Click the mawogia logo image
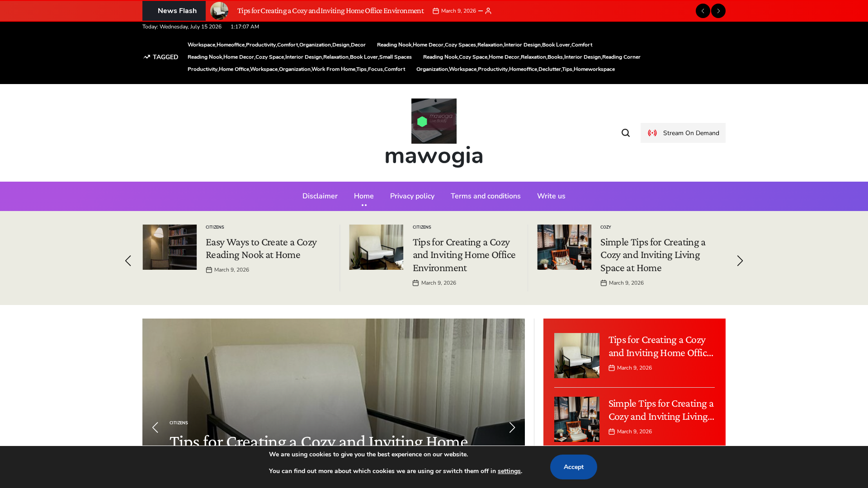868x488 pixels. point(434,121)
